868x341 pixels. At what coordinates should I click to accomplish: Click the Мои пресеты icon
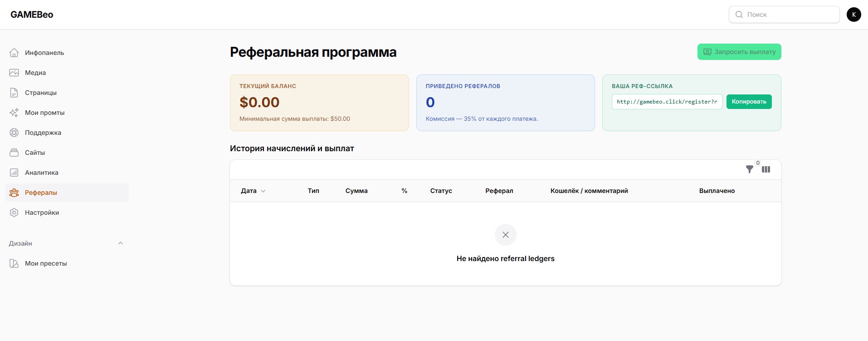pyautogui.click(x=14, y=263)
